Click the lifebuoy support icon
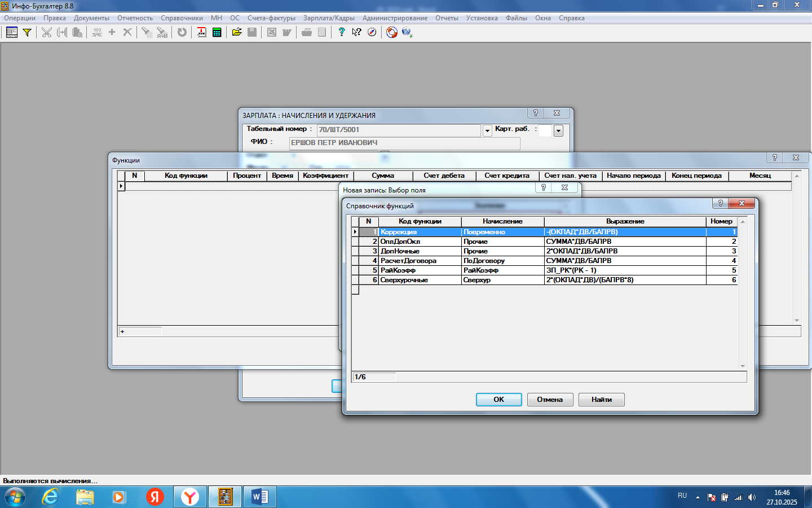The image size is (812, 508). pyautogui.click(x=391, y=32)
